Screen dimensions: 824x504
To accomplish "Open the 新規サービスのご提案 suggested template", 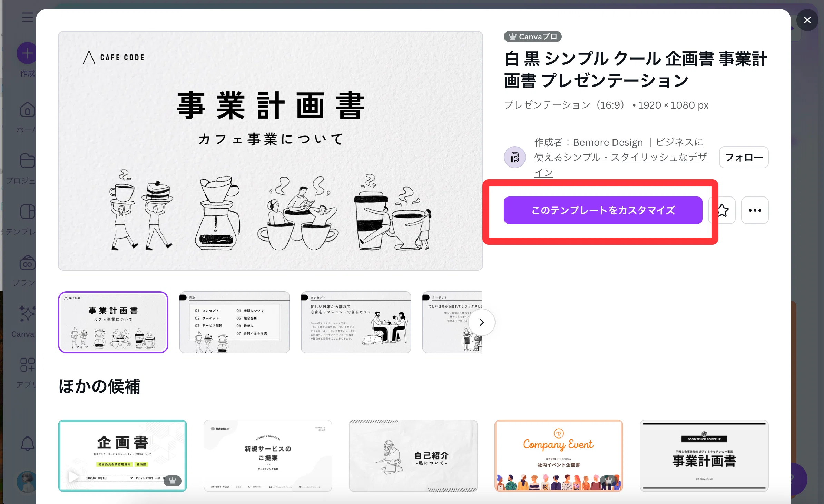I will coord(268,455).
